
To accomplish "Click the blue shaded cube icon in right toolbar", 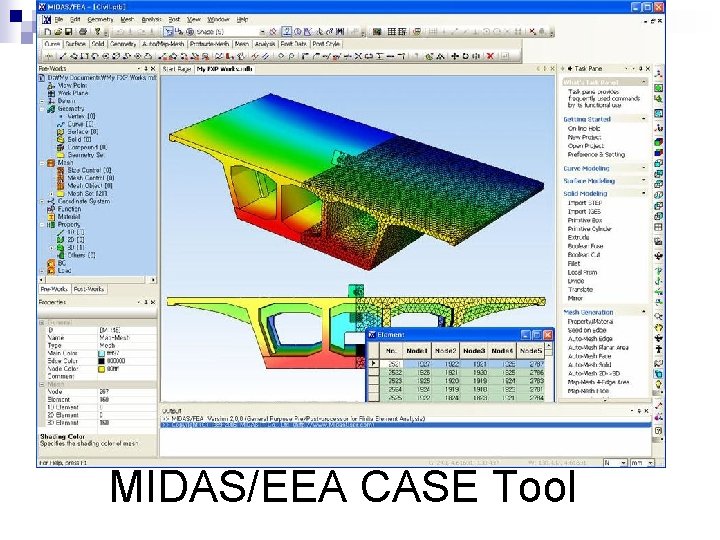I will point(658,152).
